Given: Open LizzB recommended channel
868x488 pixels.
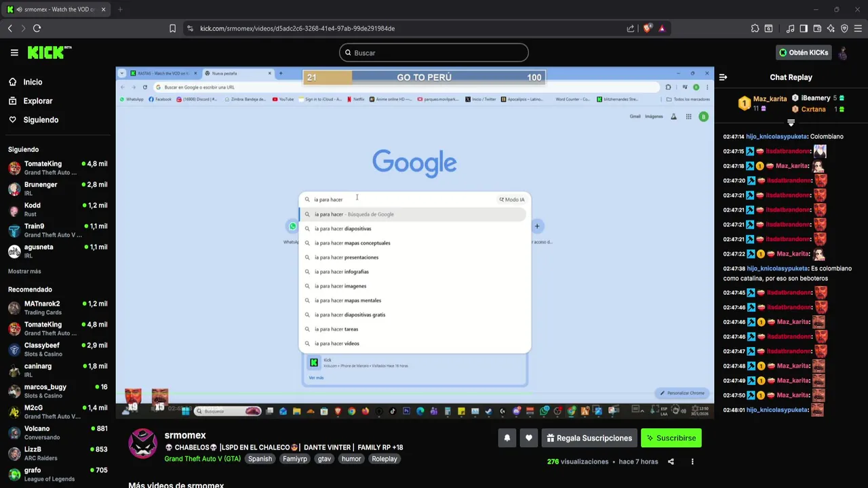Looking at the screenshot, I should (57, 453).
